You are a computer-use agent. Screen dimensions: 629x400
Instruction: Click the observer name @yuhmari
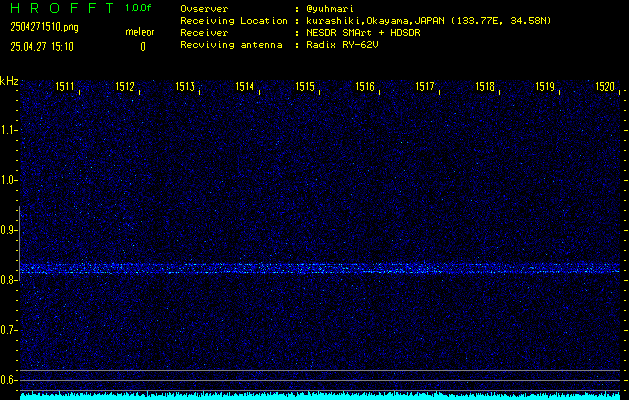tap(330, 9)
